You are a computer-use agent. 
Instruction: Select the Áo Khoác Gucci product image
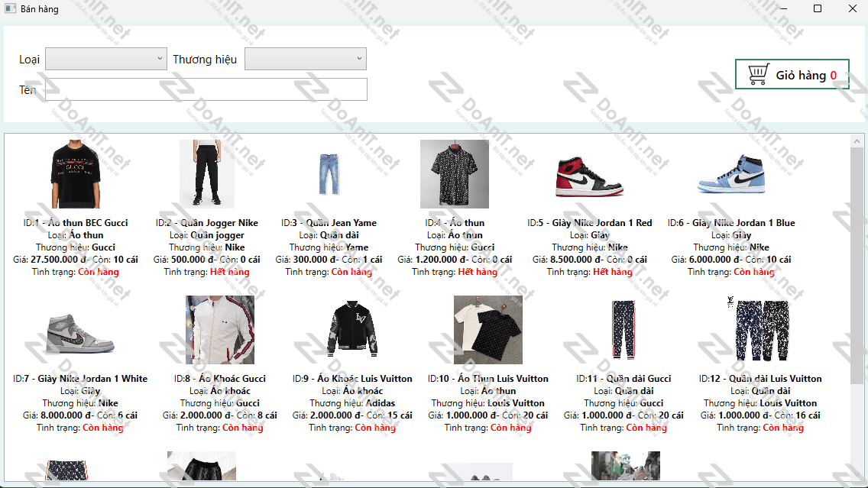[x=220, y=330]
